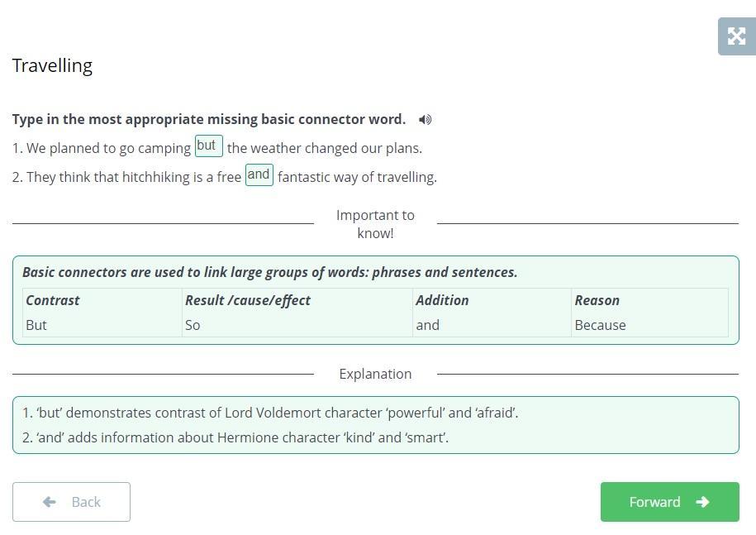Click the 'Basic connectors are used' note

pyautogui.click(x=269, y=272)
